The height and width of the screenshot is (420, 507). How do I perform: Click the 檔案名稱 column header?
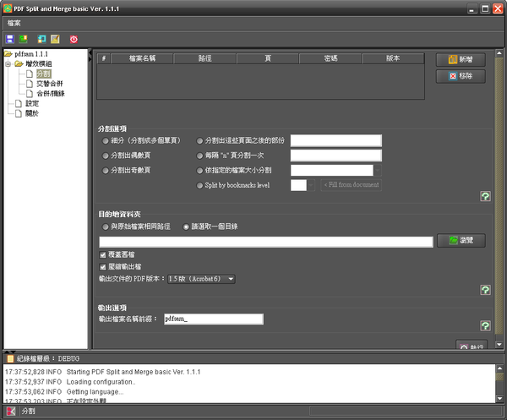[142, 58]
